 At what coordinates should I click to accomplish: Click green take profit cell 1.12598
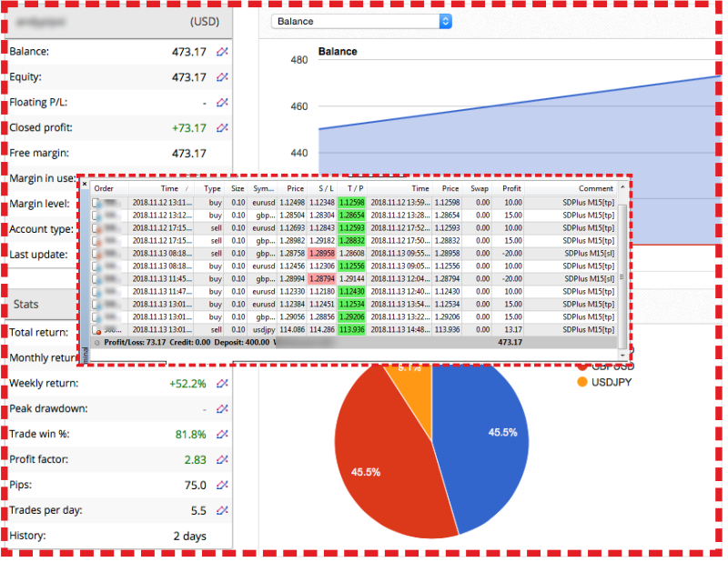tap(352, 203)
